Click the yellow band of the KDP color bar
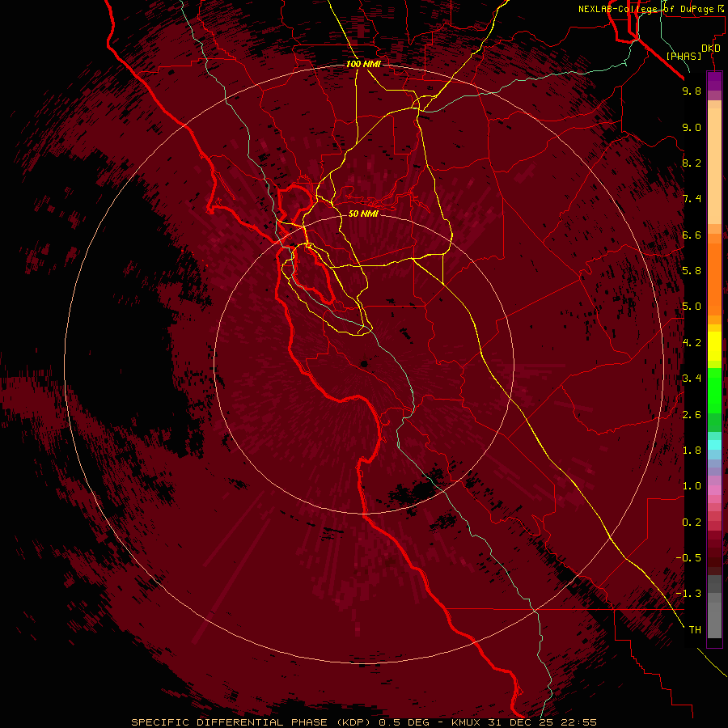 pos(714,346)
